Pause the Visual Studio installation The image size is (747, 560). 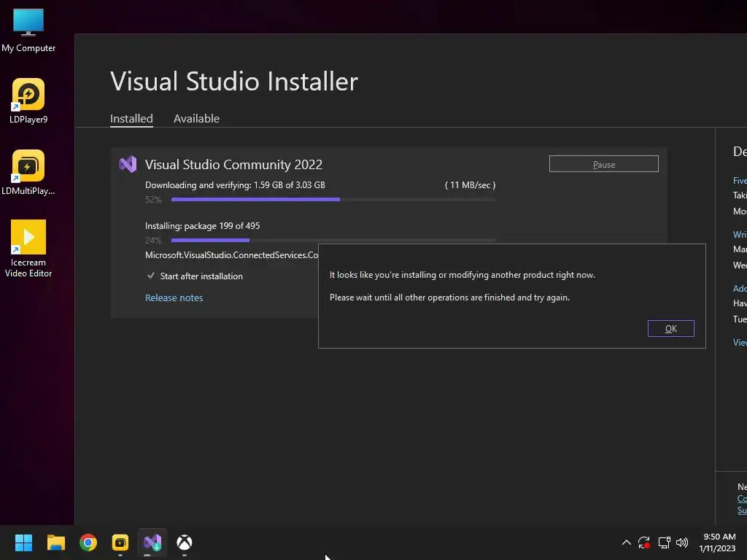[603, 164]
